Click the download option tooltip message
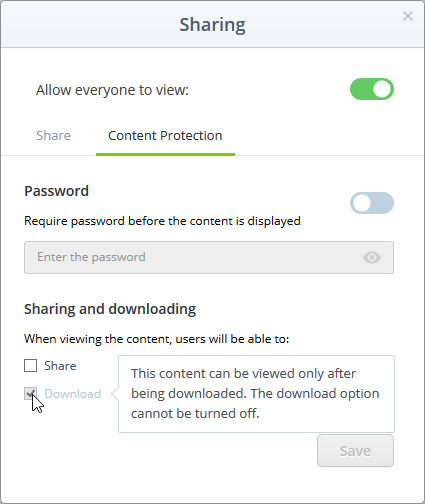The width and height of the screenshot is (425, 504). tap(255, 393)
